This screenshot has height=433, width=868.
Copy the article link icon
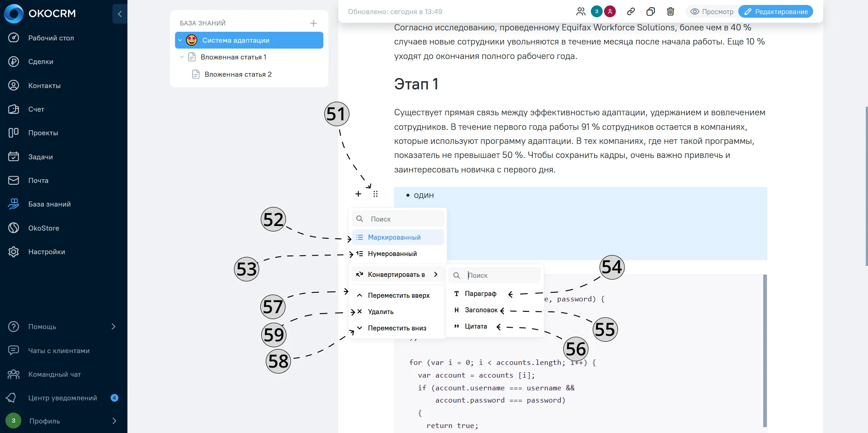click(x=631, y=12)
